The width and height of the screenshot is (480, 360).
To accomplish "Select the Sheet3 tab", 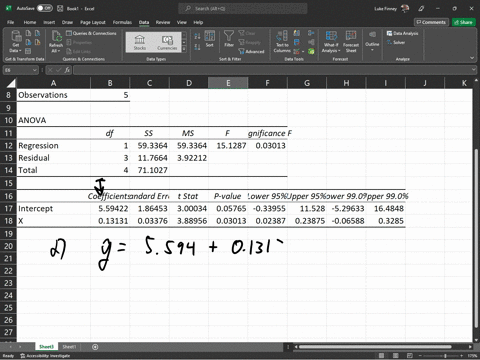I will [46, 347].
